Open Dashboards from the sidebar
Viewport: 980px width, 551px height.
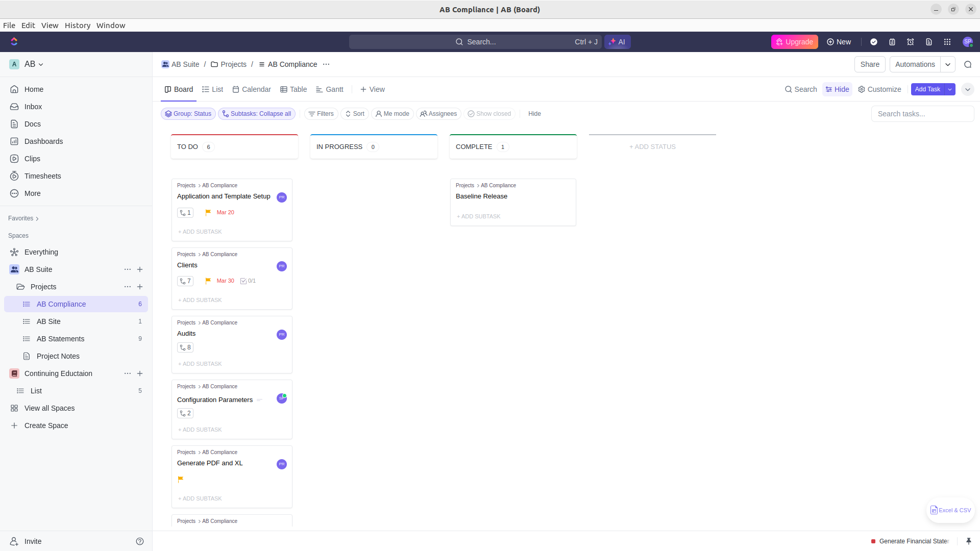tap(43, 141)
